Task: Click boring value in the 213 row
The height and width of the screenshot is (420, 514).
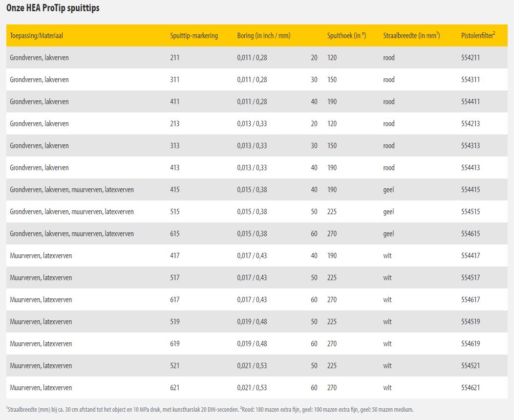Action: [x=252, y=124]
